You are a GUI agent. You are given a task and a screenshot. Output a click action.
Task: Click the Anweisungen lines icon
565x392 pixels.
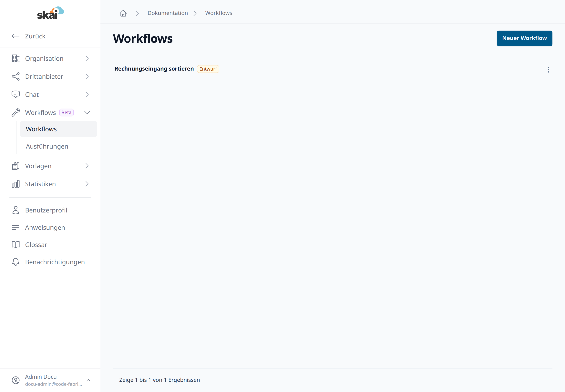(15, 227)
